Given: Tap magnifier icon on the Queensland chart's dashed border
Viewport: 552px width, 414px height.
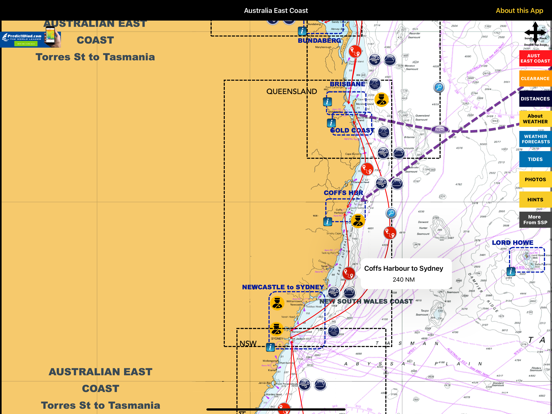Looking at the screenshot, I should tap(439, 87).
